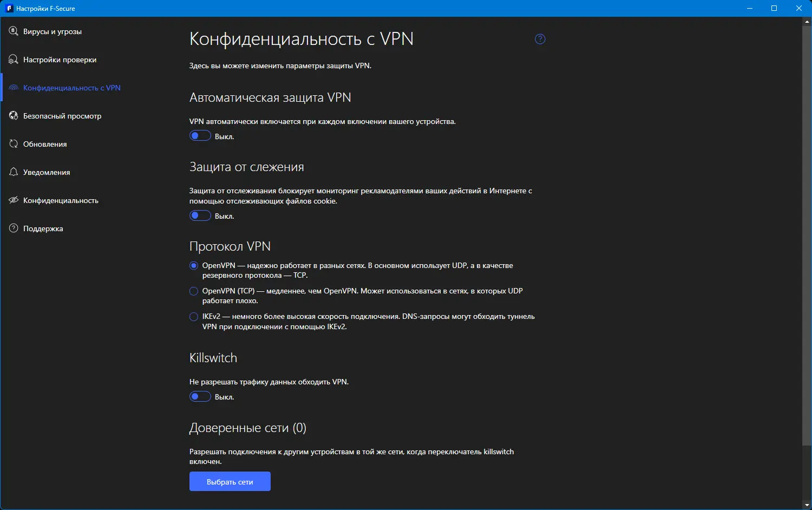Image resolution: width=812 pixels, height=510 pixels.
Task: Select the OpenVPN (TCP) protocol radio button
Action: [194, 291]
